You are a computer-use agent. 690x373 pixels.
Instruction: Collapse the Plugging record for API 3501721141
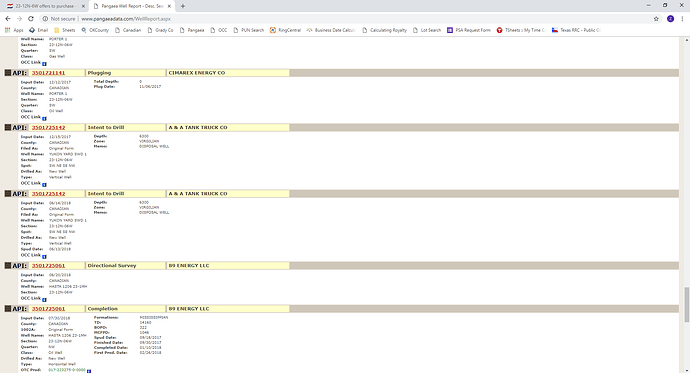[x=8, y=73]
